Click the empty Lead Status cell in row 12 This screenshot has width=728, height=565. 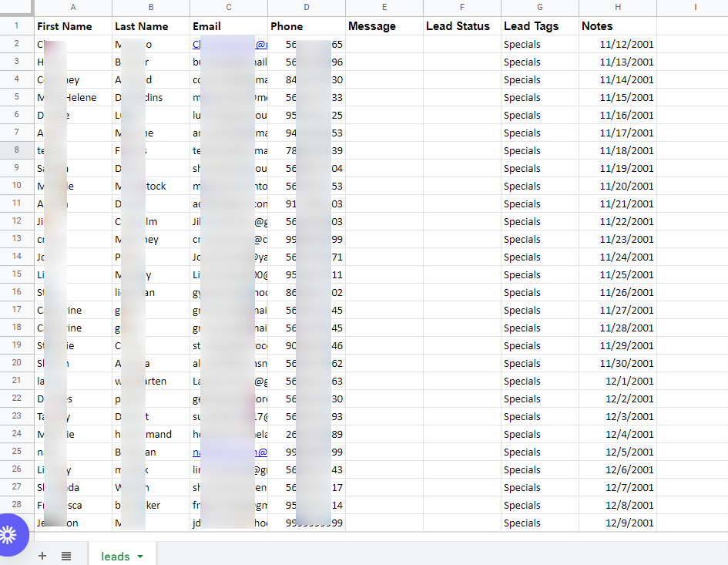click(462, 221)
